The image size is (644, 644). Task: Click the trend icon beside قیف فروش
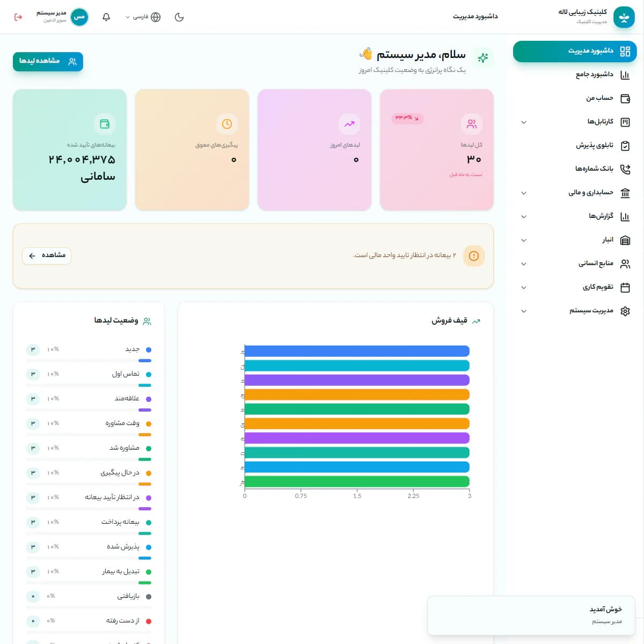point(476,321)
